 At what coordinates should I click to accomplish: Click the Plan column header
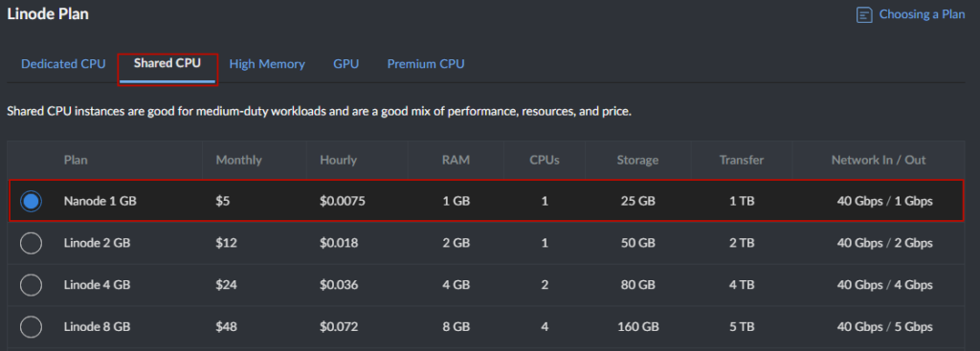pos(76,160)
